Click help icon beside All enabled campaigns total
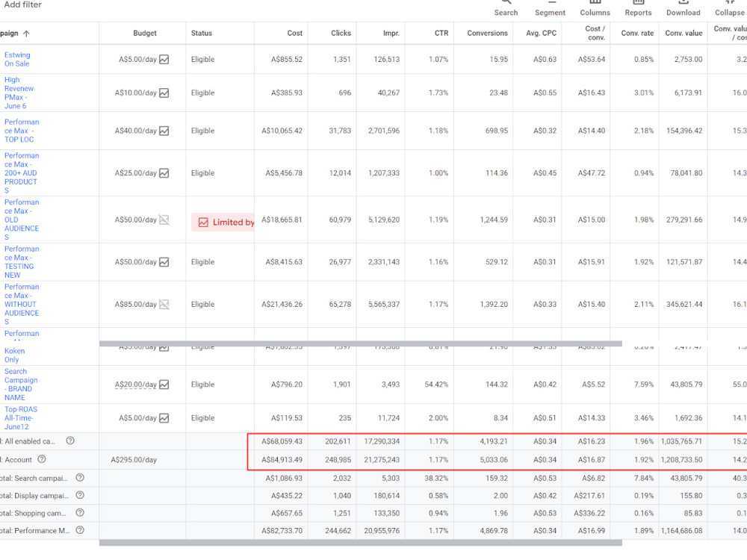Image resolution: width=747 pixels, height=560 pixels. (70, 441)
